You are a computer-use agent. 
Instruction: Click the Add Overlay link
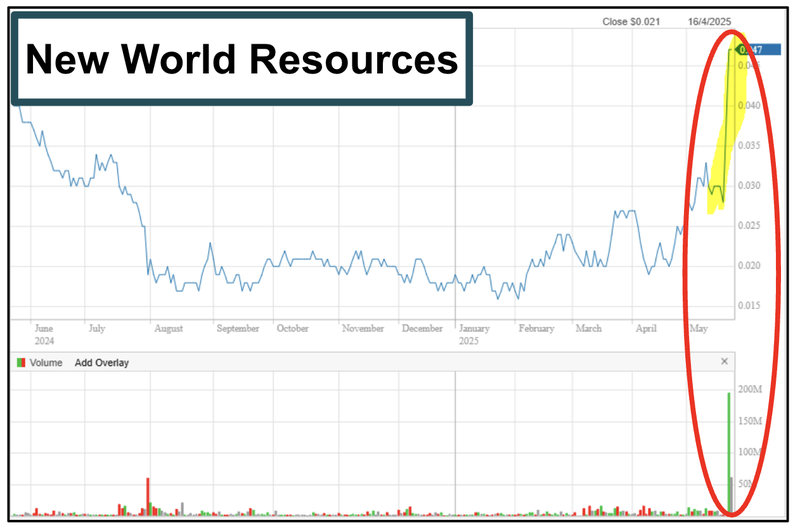(x=102, y=363)
